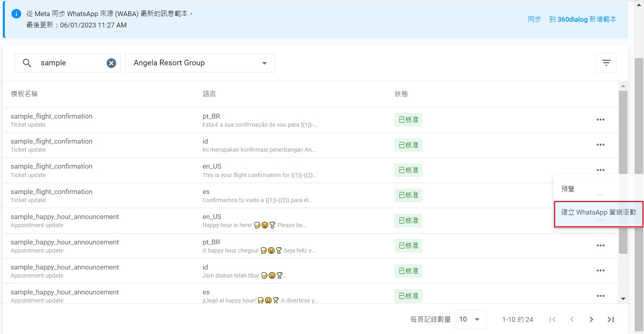644x334 pixels.
Task: Click the 同步 sync link
Action: (x=534, y=19)
